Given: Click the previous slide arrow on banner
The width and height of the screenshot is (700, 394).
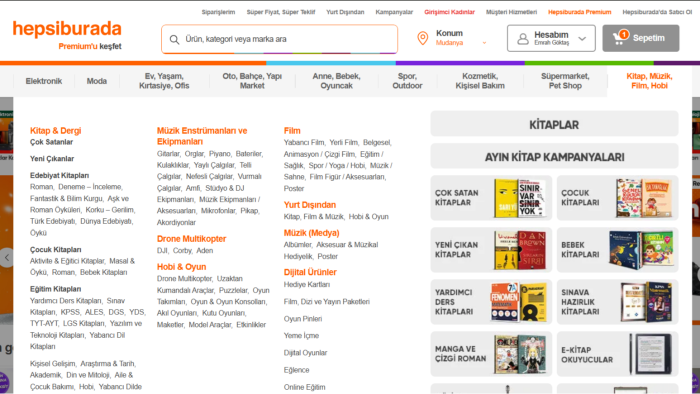Looking at the screenshot, I should click(x=7, y=257).
